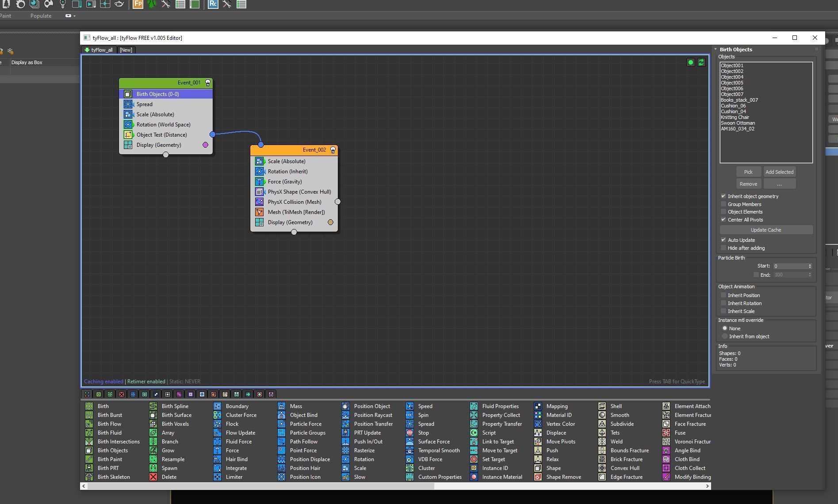Click the Birth Burst operator icon in depot

(x=89, y=415)
